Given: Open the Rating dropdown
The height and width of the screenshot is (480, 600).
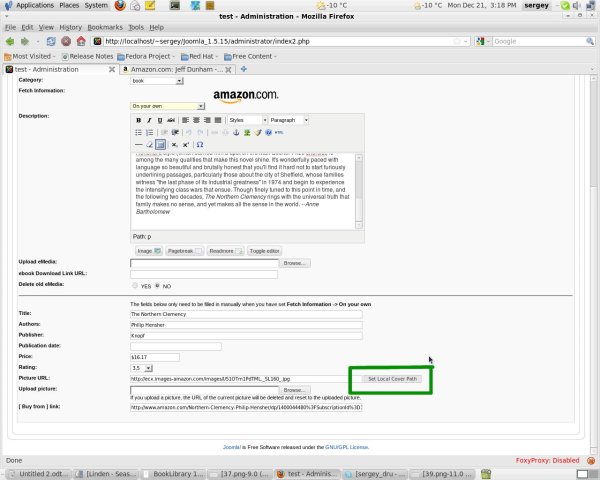Looking at the screenshot, I should point(141,368).
